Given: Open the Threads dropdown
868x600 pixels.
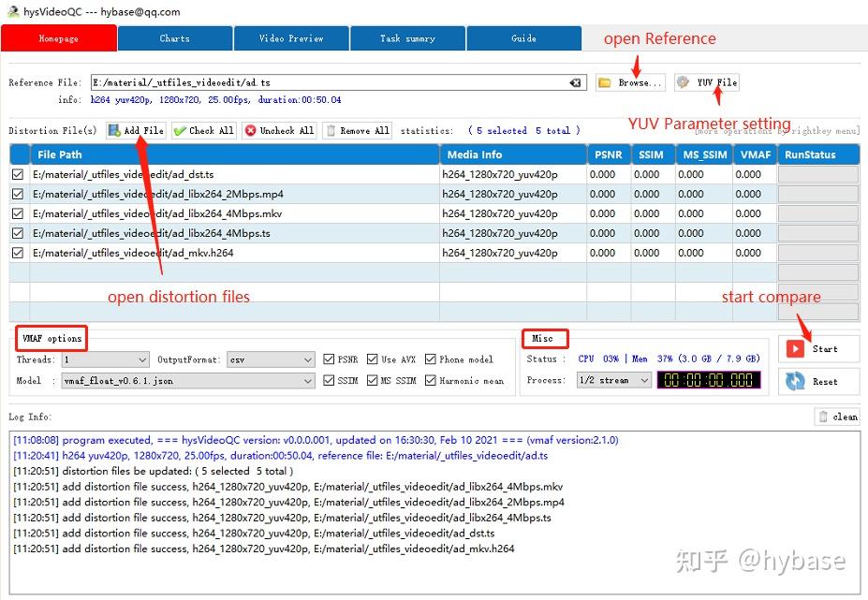Looking at the screenshot, I should 106,359.
